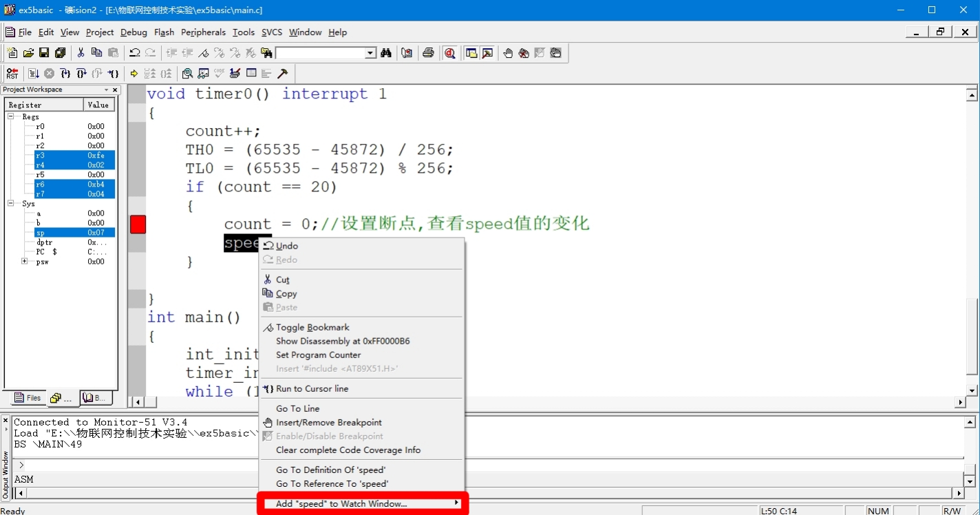Open the find text combo box dropdown
This screenshot has height=515, width=980.
370,52
